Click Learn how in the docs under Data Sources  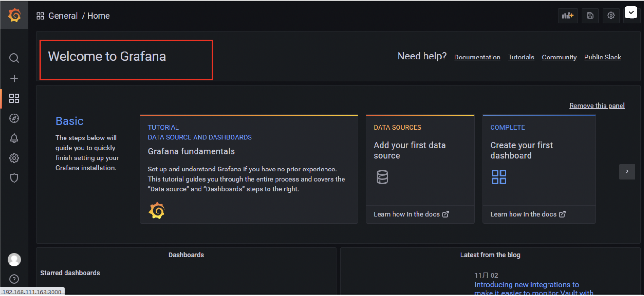tap(411, 214)
